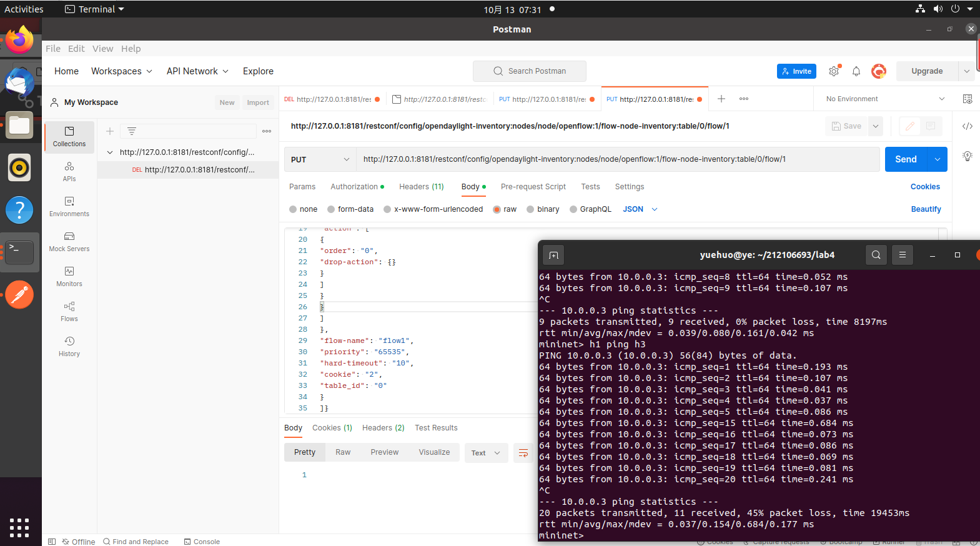Viewport: 980px width, 546px height.
Task: Switch to the Authorization tab
Action: click(357, 187)
